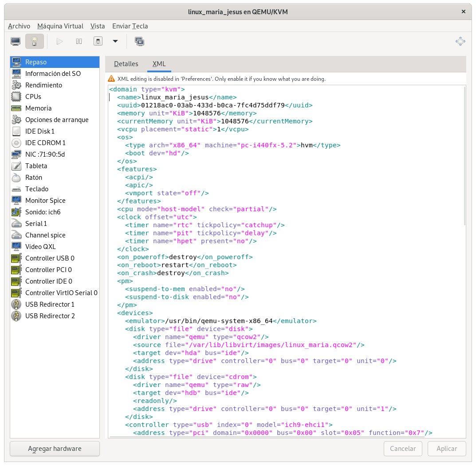The height and width of the screenshot is (466, 476).
Task: Pause the virtual machine
Action: [79, 41]
